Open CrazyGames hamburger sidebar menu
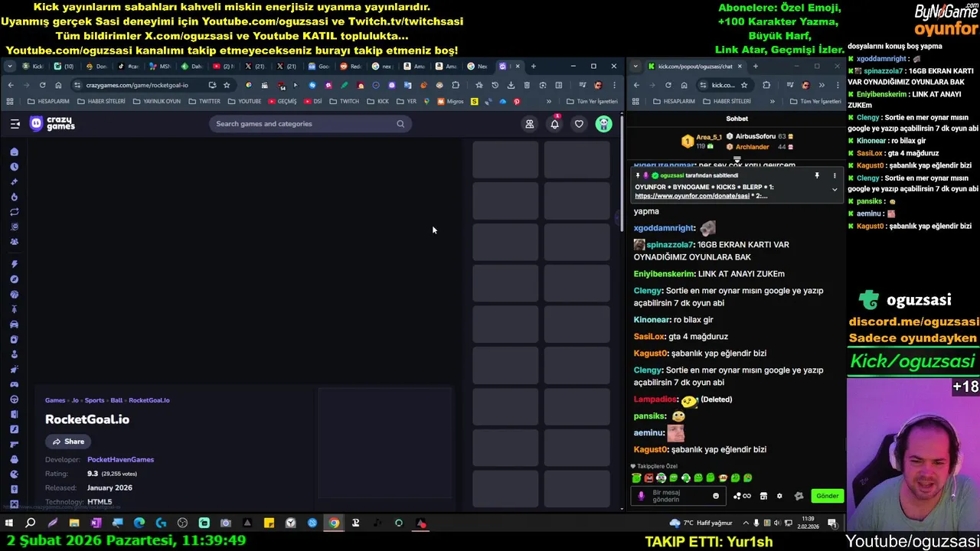980x551 pixels. (15, 123)
